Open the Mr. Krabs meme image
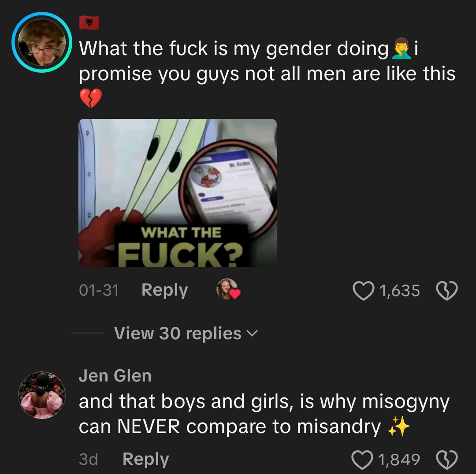This screenshot has width=476, height=474. tap(178, 193)
